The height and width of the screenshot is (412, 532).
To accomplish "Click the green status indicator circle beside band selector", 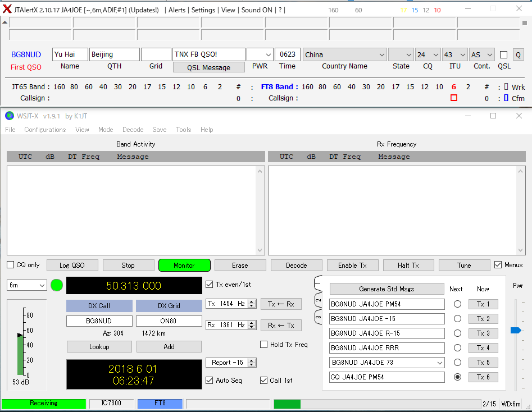I will click(57, 285).
